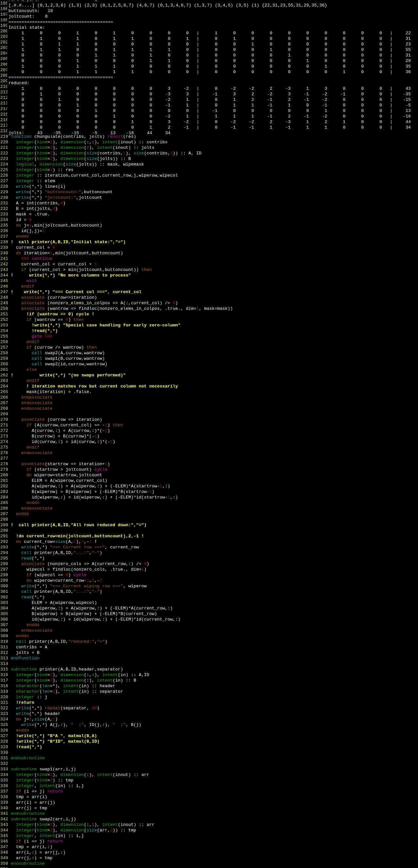Click the commented 'matmul(B,ID)' write line
Viewport: 418px width, 868px height.
tap(58, 741)
